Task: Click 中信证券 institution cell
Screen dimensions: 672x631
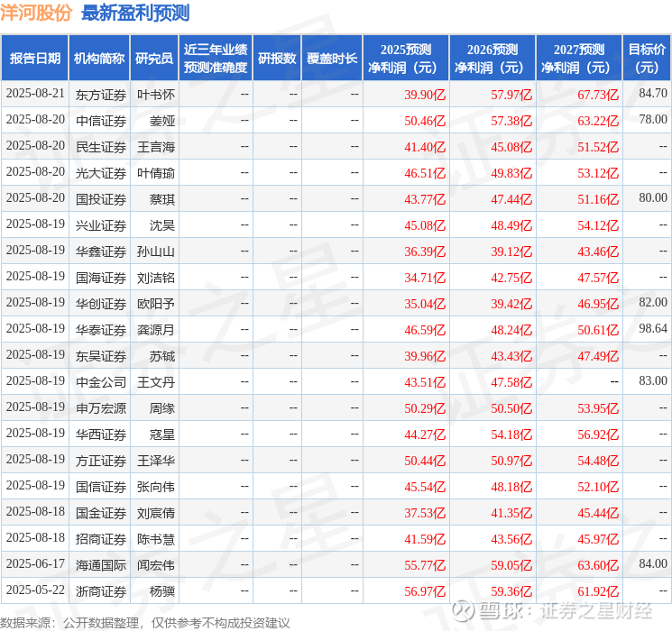Action: pyautogui.click(x=101, y=121)
